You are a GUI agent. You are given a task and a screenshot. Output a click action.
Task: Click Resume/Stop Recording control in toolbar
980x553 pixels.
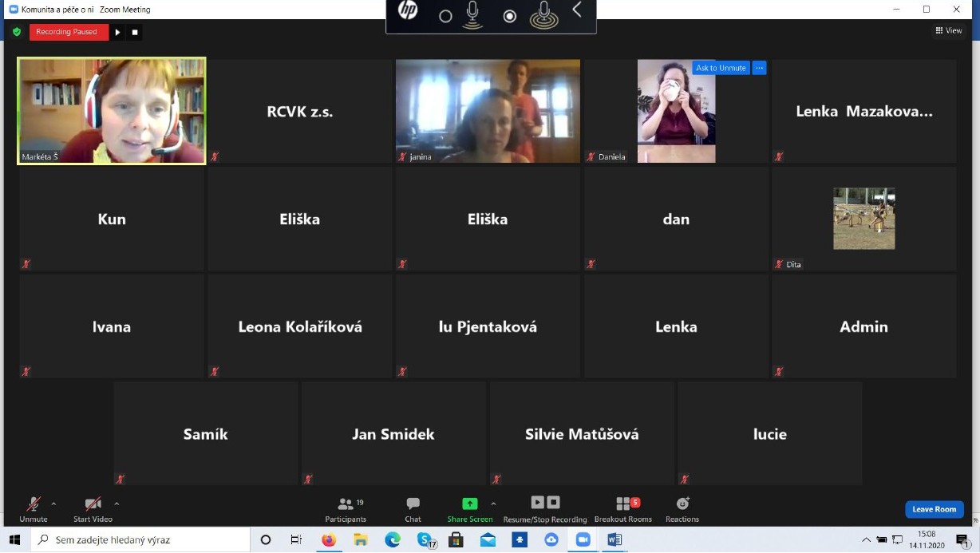[545, 509]
